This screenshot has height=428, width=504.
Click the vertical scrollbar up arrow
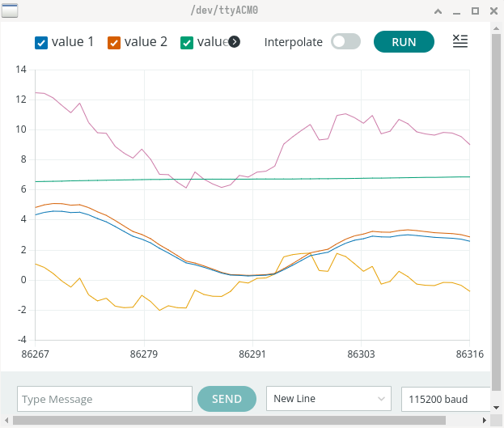click(497, 29)
